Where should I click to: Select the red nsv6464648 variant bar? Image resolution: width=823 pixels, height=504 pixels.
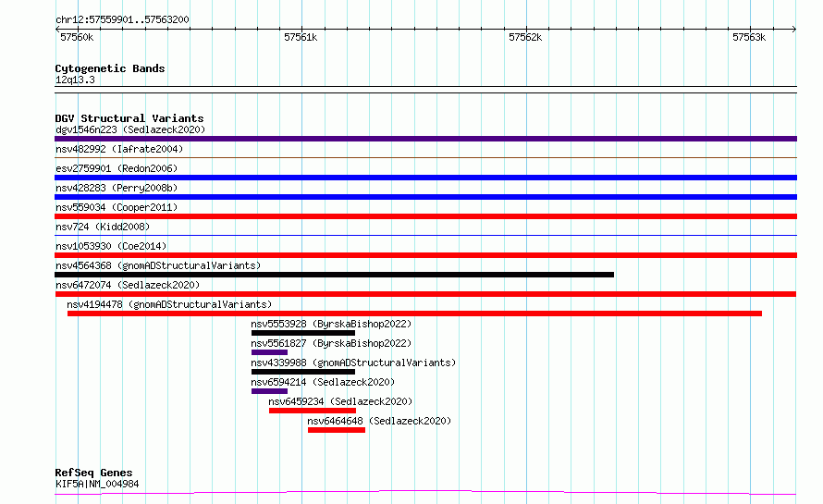click(x=337, y=430)
